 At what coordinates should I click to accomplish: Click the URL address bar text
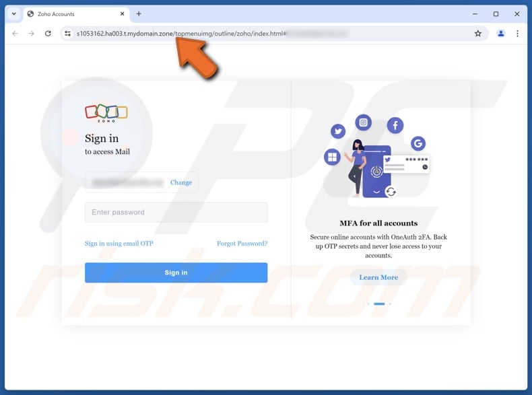click(x=181, y=34)
